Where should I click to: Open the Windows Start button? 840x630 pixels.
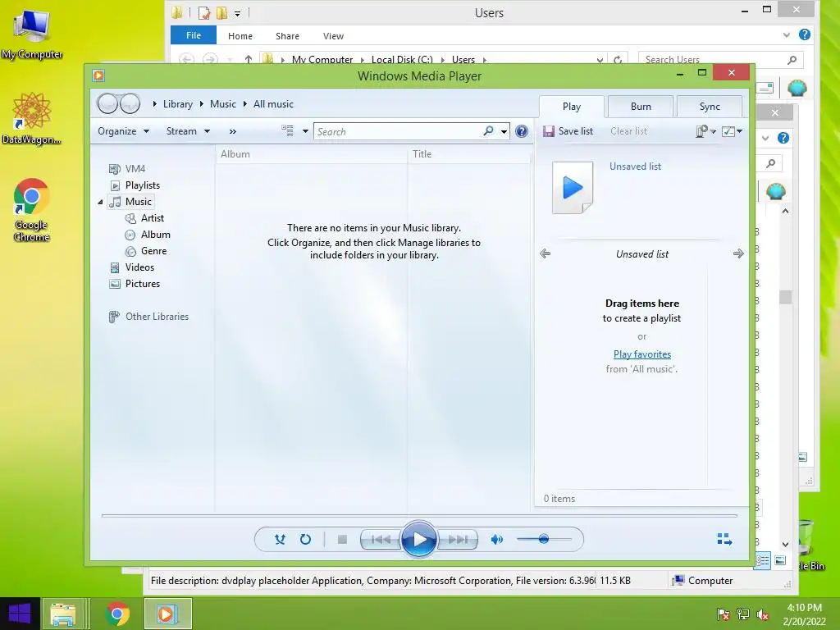click(x=20, y=614)
